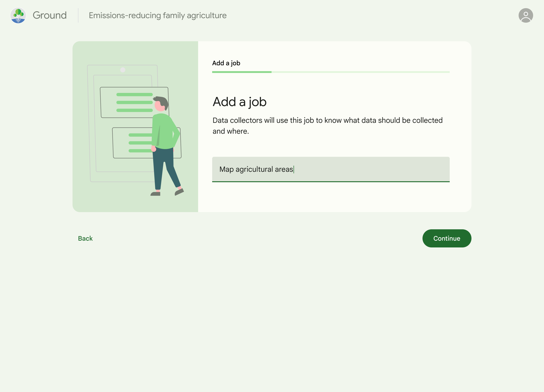This screenshot has height=392, width=544.
Task: Go back with the Back button
Action: tap(85, 238)
